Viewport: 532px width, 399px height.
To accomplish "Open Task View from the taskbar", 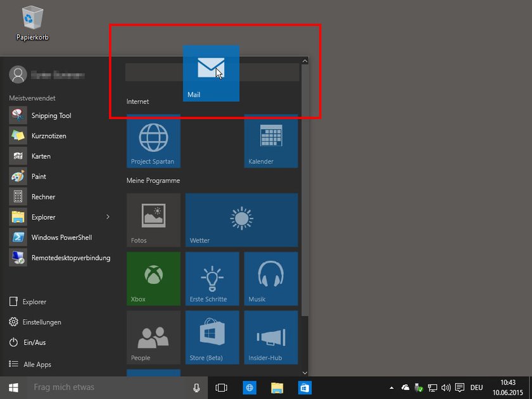I will point(221,388).
